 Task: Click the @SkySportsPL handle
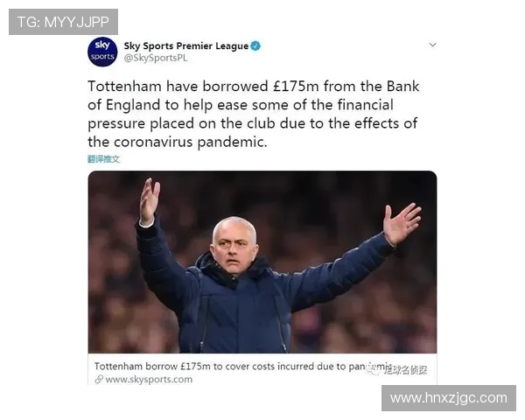tap(156, 58)
